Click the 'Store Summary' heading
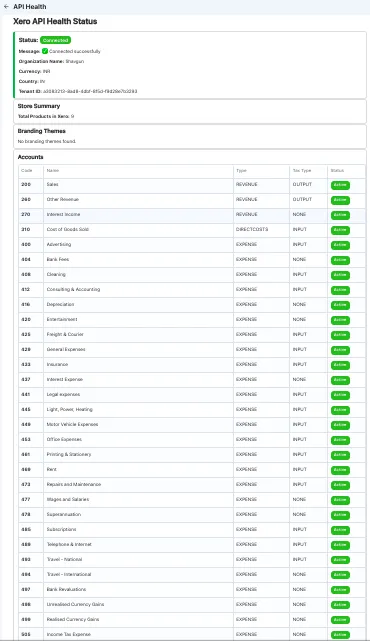The width and height of the screenshot is (370, 641). [x=39, y=106]
